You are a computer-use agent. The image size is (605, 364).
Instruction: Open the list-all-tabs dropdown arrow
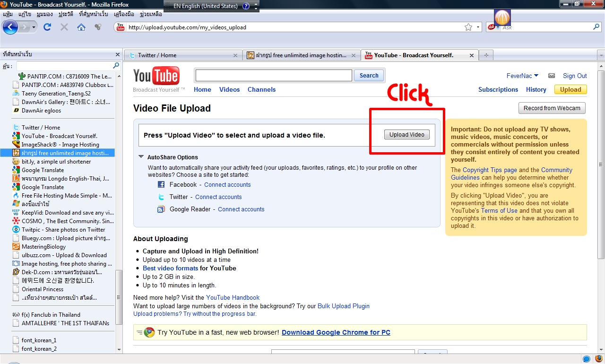pos(601,55)
